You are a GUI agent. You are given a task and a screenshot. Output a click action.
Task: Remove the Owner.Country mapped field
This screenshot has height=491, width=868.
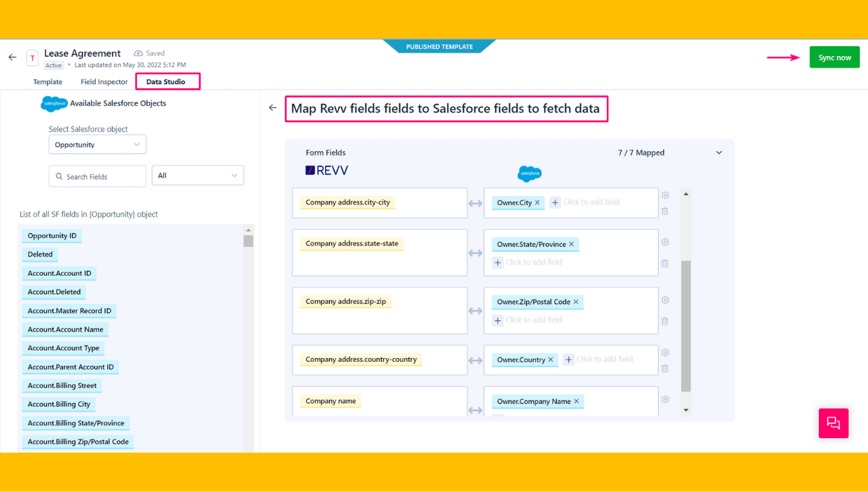tap(550, 360)
